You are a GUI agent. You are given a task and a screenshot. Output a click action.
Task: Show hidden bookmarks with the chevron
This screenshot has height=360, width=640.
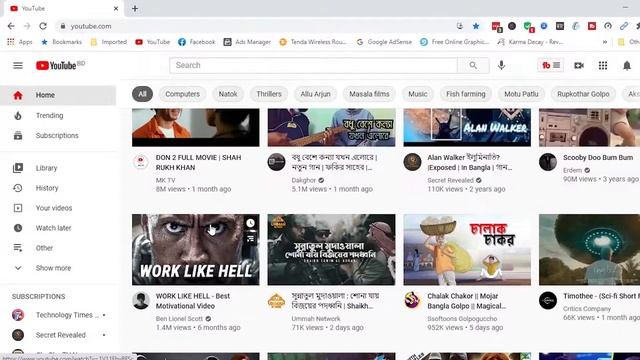605,42
